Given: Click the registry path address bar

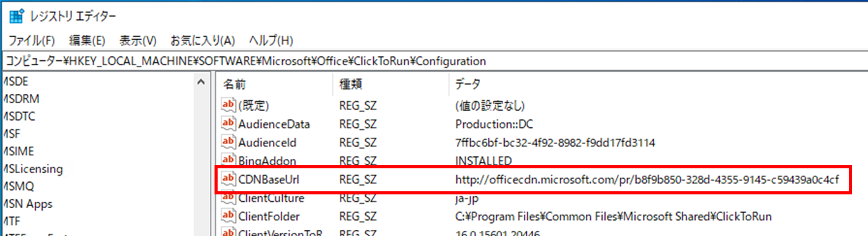Looking at the screenshot, I should pyautogui.click(x=434, y=61).
